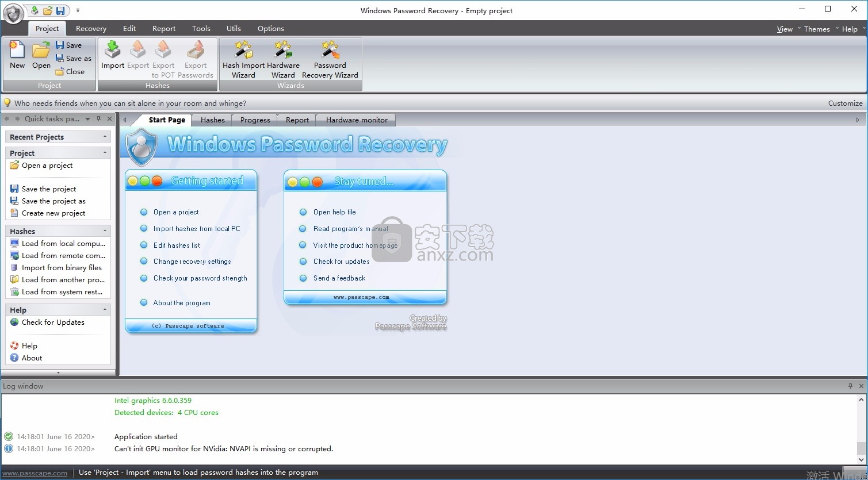Click Read program's manual link
Image resolution: width=868 pixels, height=480 pixels.
[x=351, y=228]
